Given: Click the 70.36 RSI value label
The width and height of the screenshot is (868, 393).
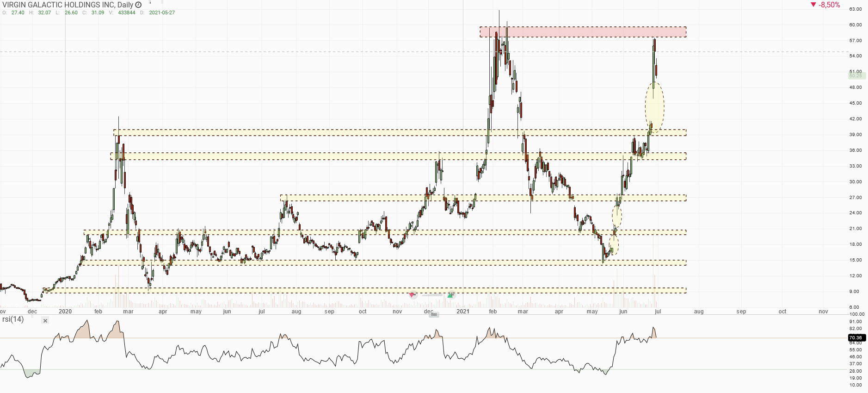Looking at the screenshot, I should tap(856, 338).
